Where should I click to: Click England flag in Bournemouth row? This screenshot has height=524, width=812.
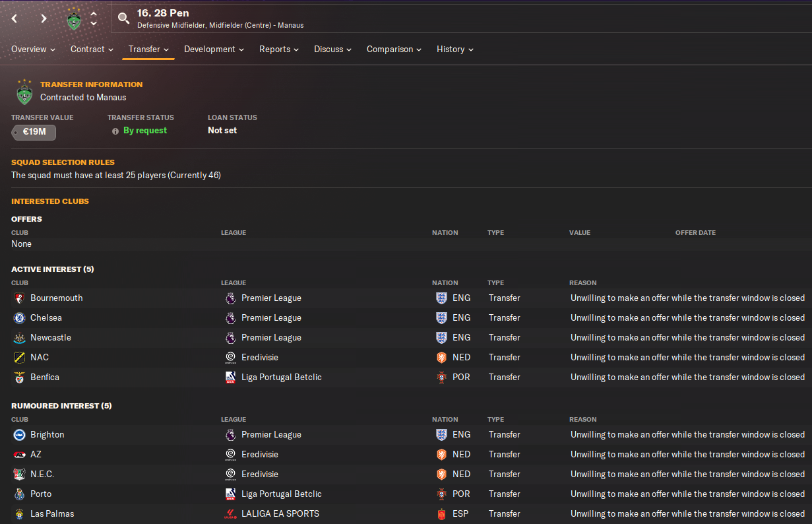pyautogui.click(x=441, y=298)
